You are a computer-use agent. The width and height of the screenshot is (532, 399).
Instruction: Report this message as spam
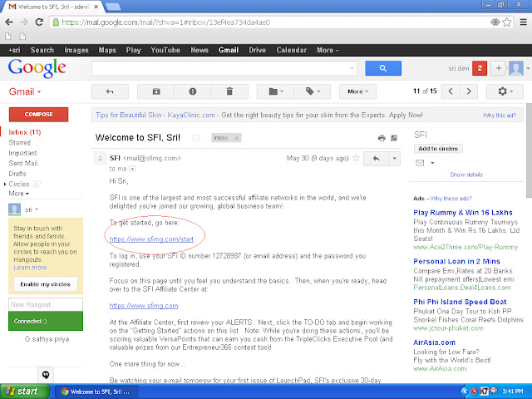[x=193, y=91]
